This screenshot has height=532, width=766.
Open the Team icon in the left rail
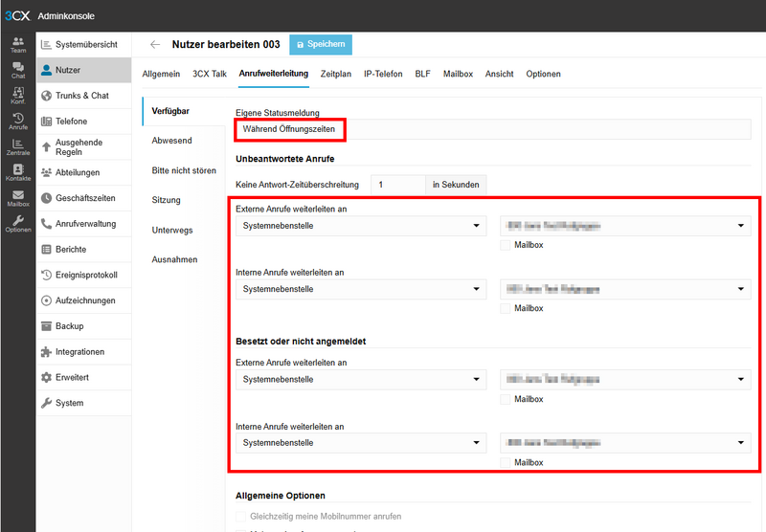(18, 45)
